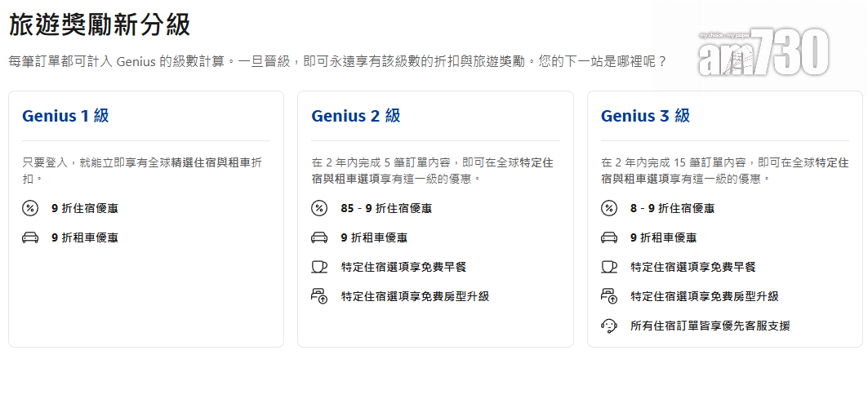Select the Genius 3 級 heading
The image size is (868, 408).
[645, 116]
